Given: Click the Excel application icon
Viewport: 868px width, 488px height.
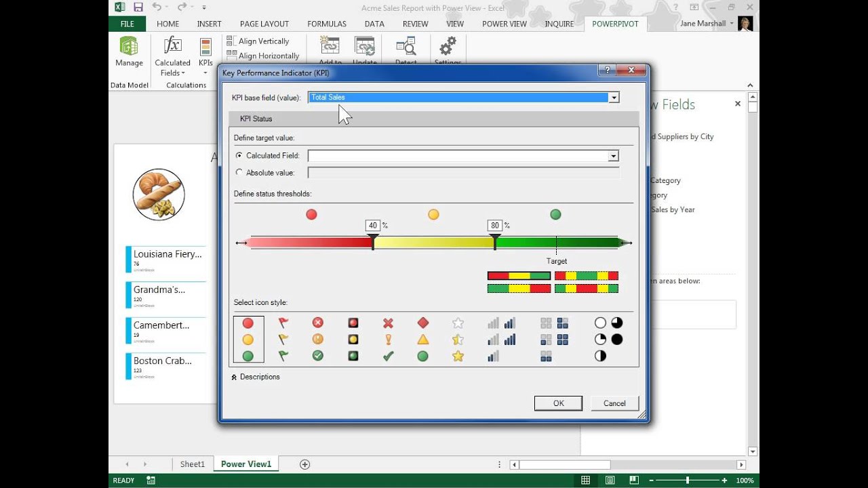Looking at the screenshot, I should (x=119, y=7).
